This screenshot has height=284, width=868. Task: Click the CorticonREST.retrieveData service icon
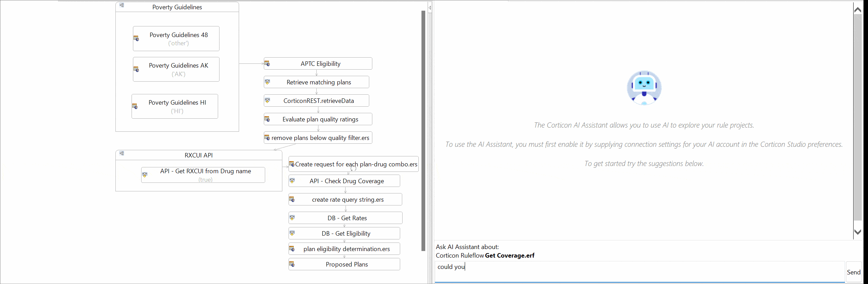click(x=267, y=100)
